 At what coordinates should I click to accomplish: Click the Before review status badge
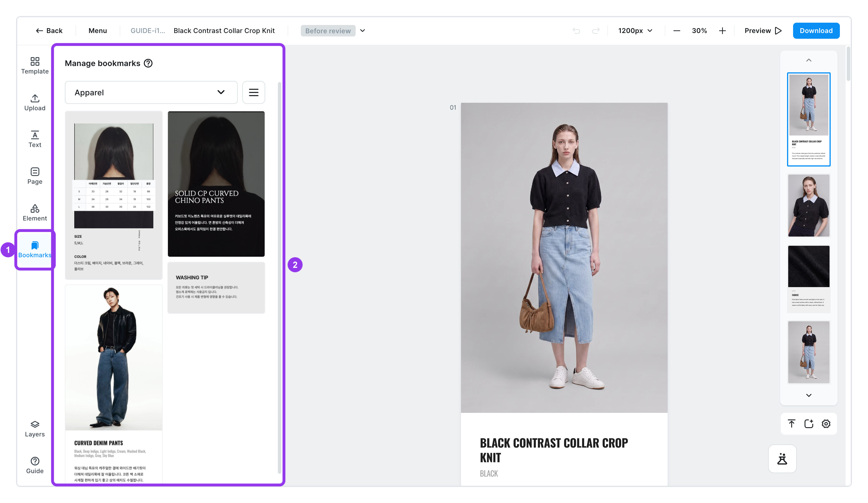[328, 31]
